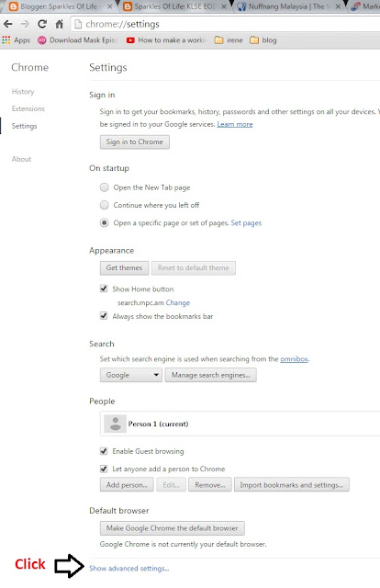Click the Manage search engines button
380x588 pixels.
point(210,375)
